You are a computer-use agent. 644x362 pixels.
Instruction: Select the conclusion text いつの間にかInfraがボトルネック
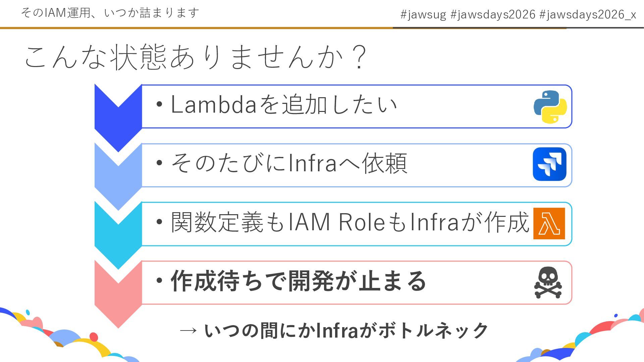click(x=346, y=330)
